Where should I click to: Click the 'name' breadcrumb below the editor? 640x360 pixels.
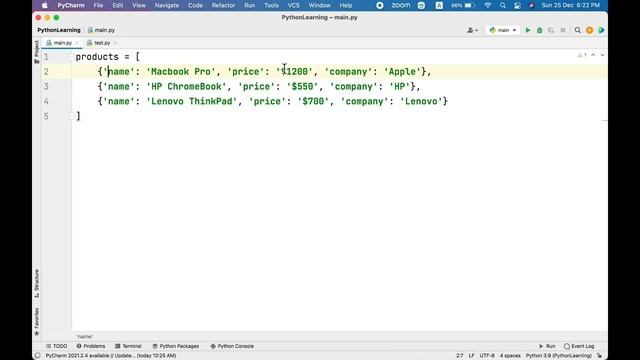[x=84, y=337]
